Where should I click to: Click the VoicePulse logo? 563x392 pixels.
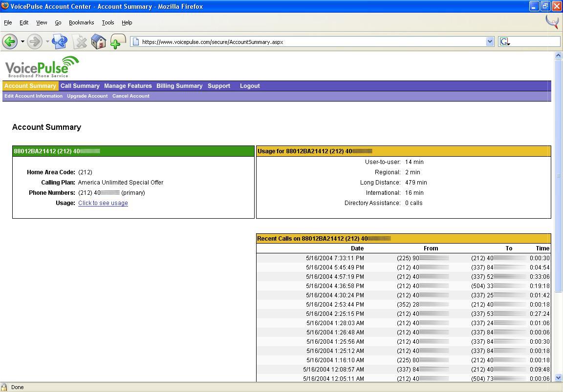click(42, 67)
